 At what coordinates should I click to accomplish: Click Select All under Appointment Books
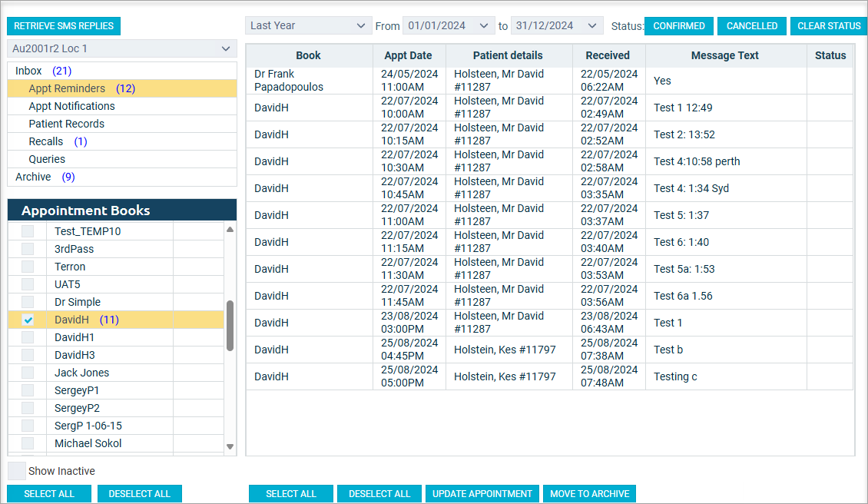(48, 494)
